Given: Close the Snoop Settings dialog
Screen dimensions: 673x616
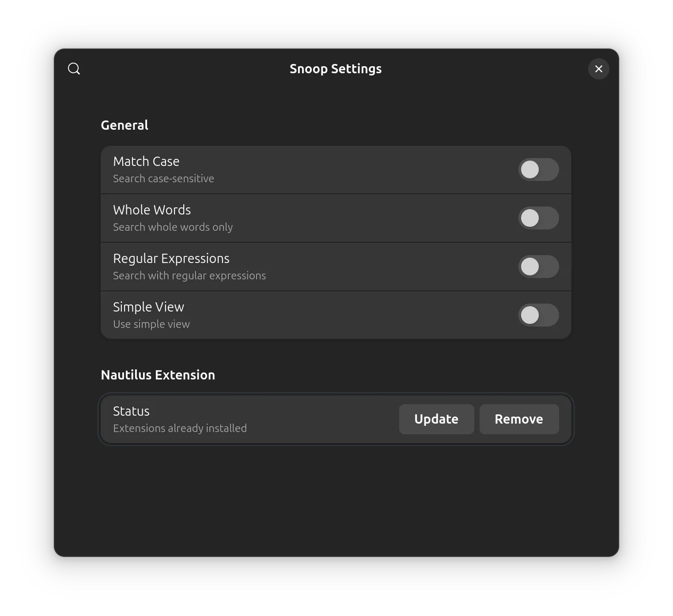Looking at the screenshot, I should click(598, 69).
